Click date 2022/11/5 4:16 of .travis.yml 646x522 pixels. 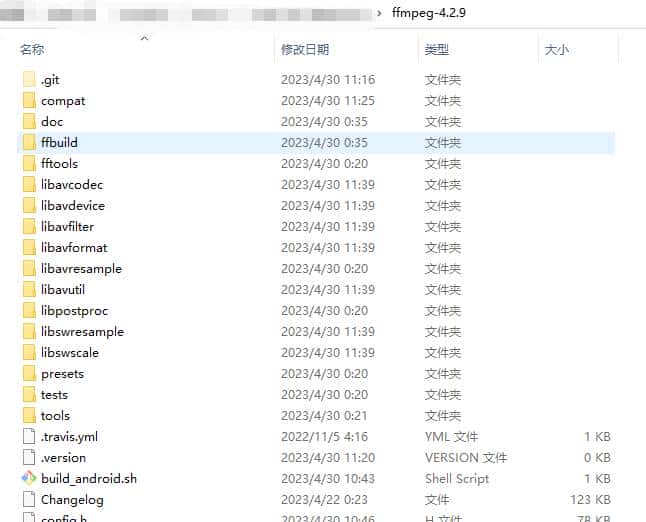[x=324, y=437]
